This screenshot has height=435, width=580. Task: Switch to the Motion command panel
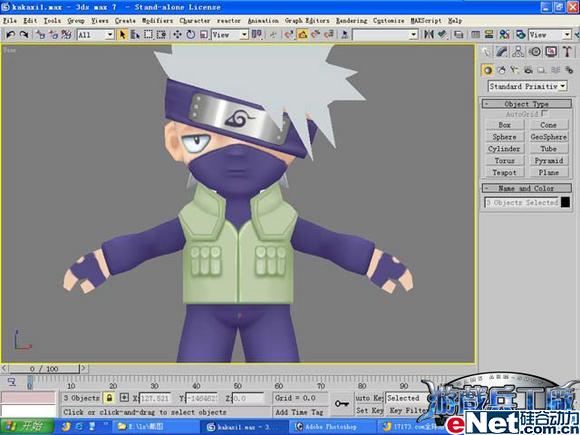coord(535,52)
